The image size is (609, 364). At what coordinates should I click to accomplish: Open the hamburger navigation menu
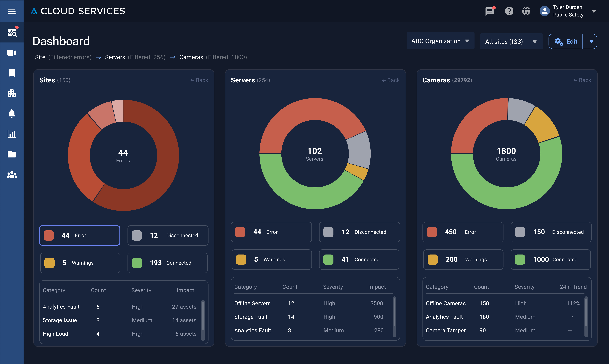click(x=12, y=11)
